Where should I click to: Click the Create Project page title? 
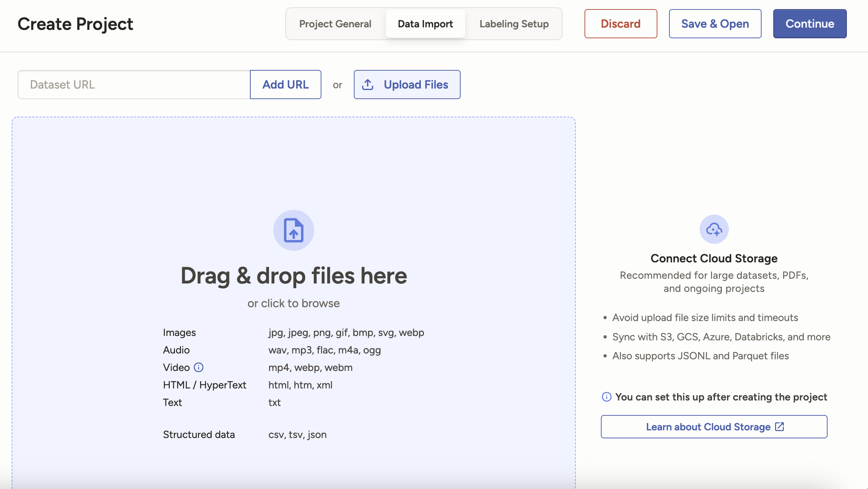[75, 24]
